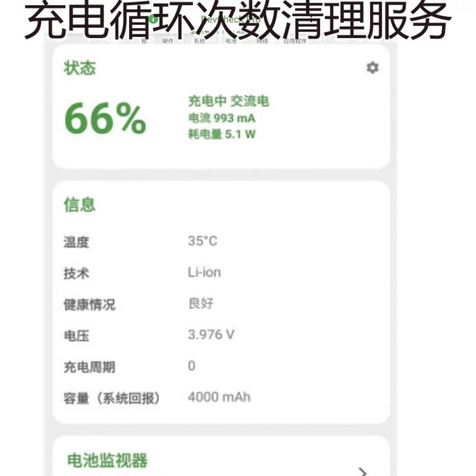Tap the 健康情况 label
Image resolution: width=476 pixels, height=476 pixels.
coord(89,304)
